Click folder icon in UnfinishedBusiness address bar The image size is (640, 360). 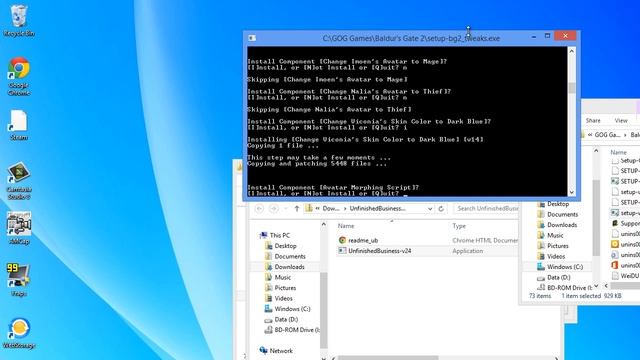(x=309, y=209)
